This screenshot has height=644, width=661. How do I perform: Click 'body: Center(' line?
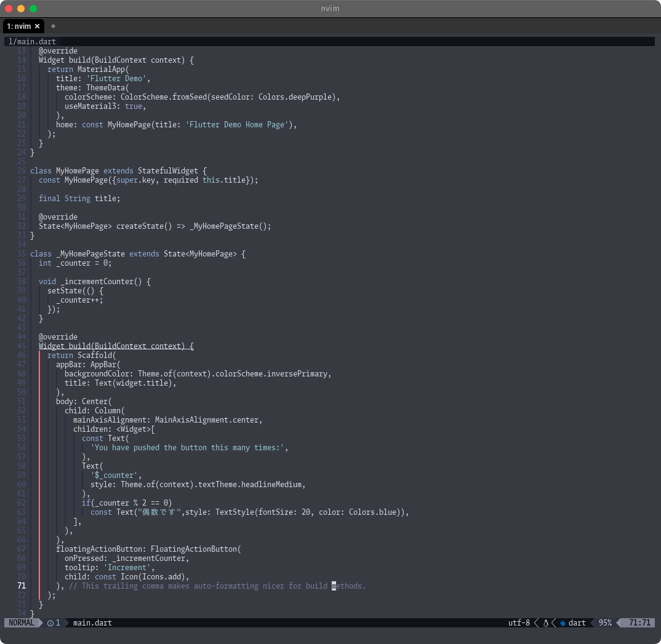(x=84, y=402)
